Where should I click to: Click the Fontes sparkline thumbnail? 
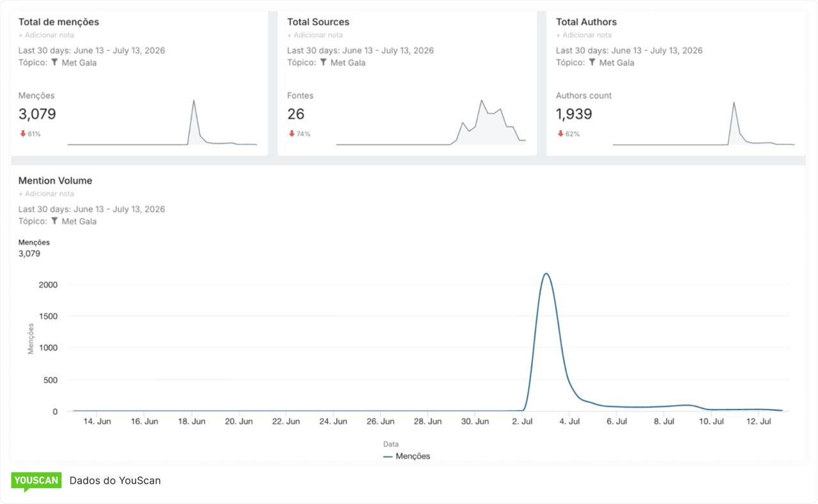[431, 122]
